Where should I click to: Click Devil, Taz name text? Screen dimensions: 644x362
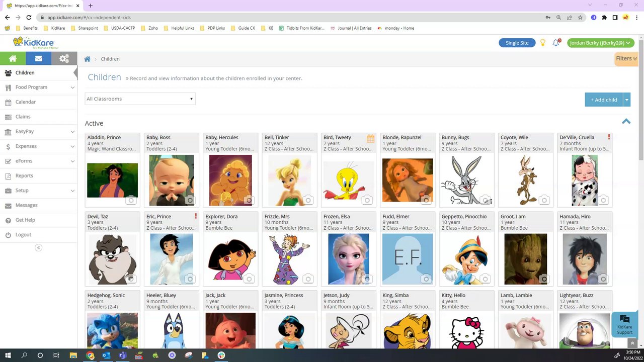coord(98,216)
